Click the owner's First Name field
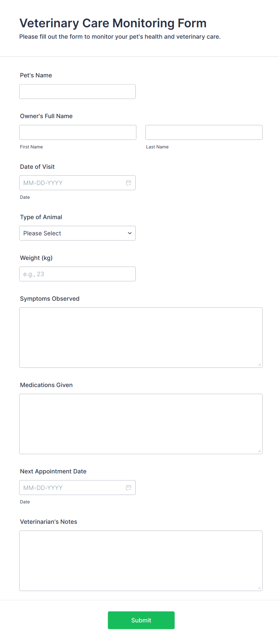The height and width of the screenshot is (644, 279). click(78, 133)
